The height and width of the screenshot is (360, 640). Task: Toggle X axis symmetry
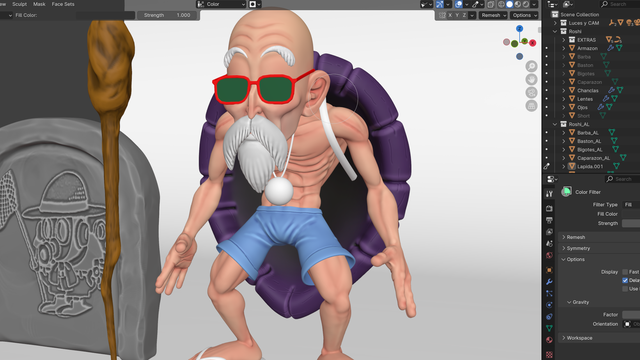point(450,15)
